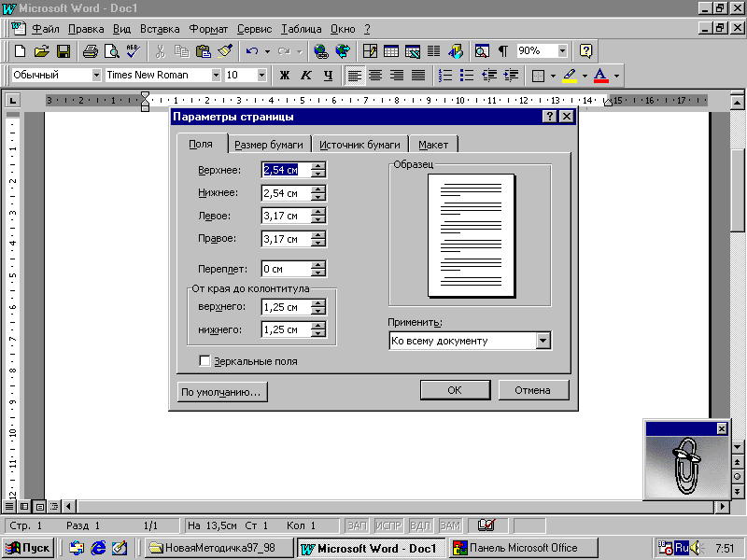The width and height of the screenshot is (747, 560).
Task: Insert an Excel worksheet
Action: pos(413,51)
